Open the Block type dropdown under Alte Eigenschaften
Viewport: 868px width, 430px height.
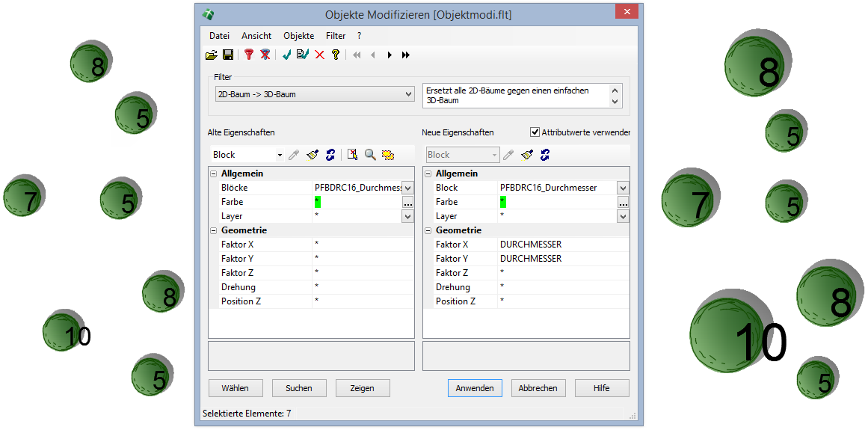click(280, 155)
